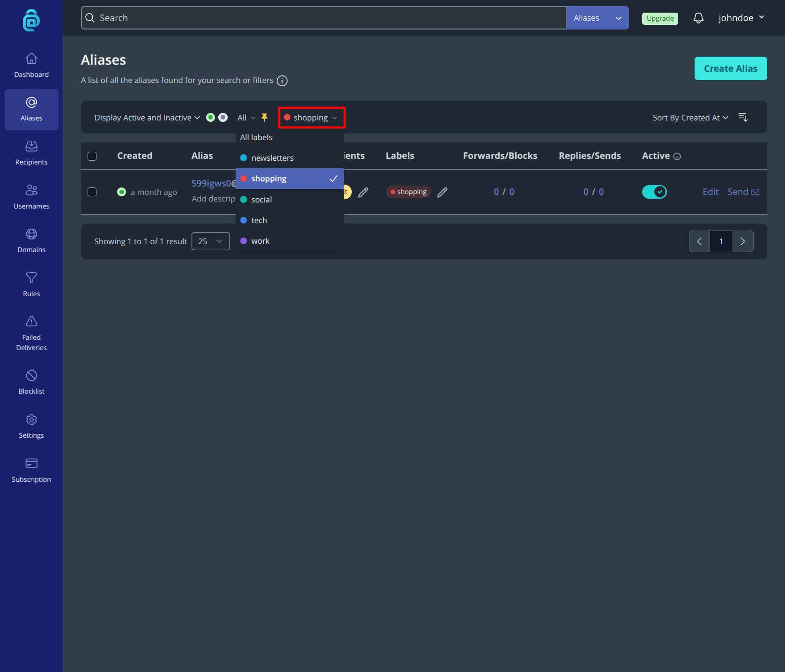This screenshot has width=785, height=672.
Task: Pick the tech label
Action: point(289,220)
